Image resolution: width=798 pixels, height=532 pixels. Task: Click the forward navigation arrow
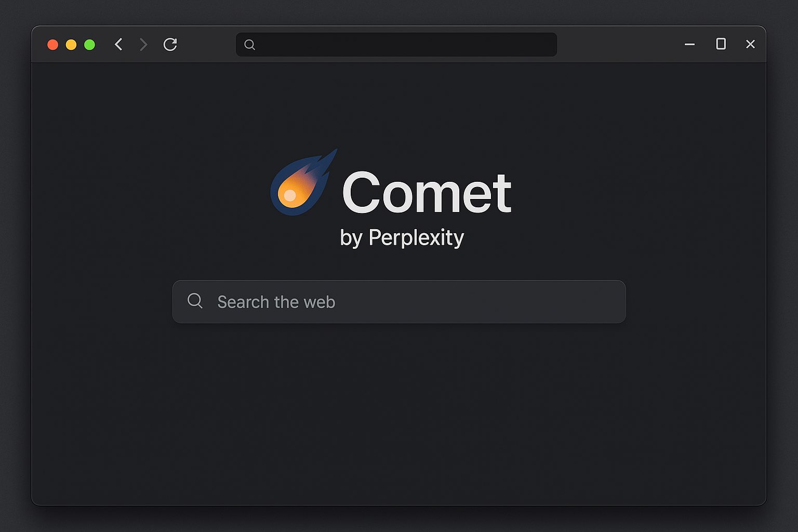(143, 44)
